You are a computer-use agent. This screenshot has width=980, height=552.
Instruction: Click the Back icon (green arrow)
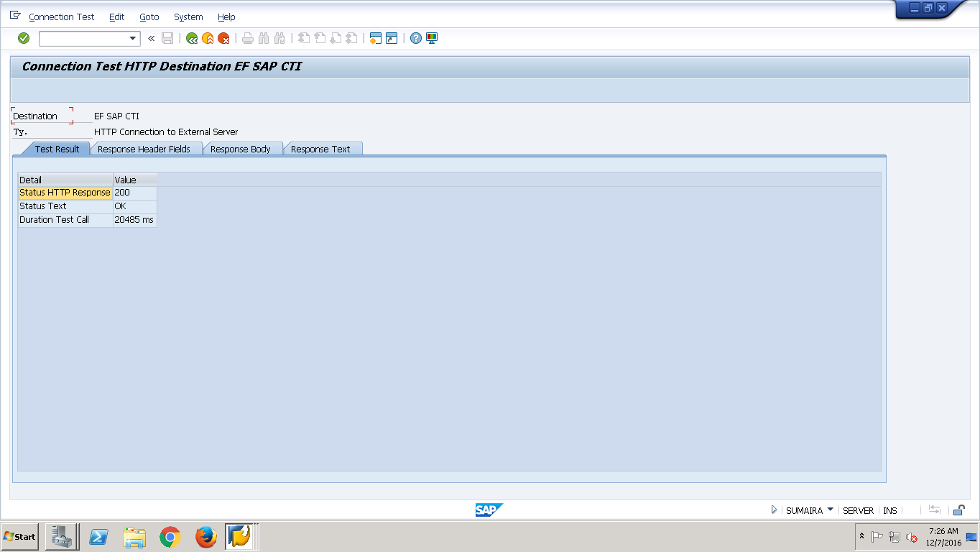tap(191, 38)
